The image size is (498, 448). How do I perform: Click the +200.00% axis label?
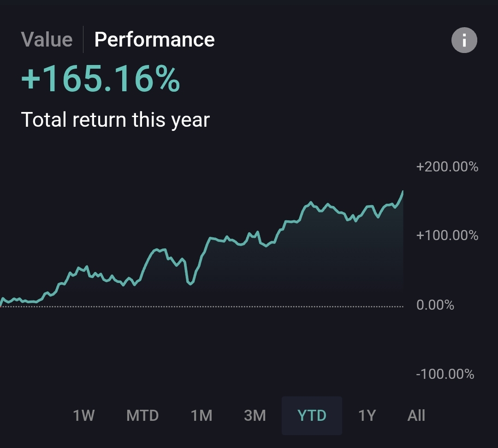click(x=447, y=166)
